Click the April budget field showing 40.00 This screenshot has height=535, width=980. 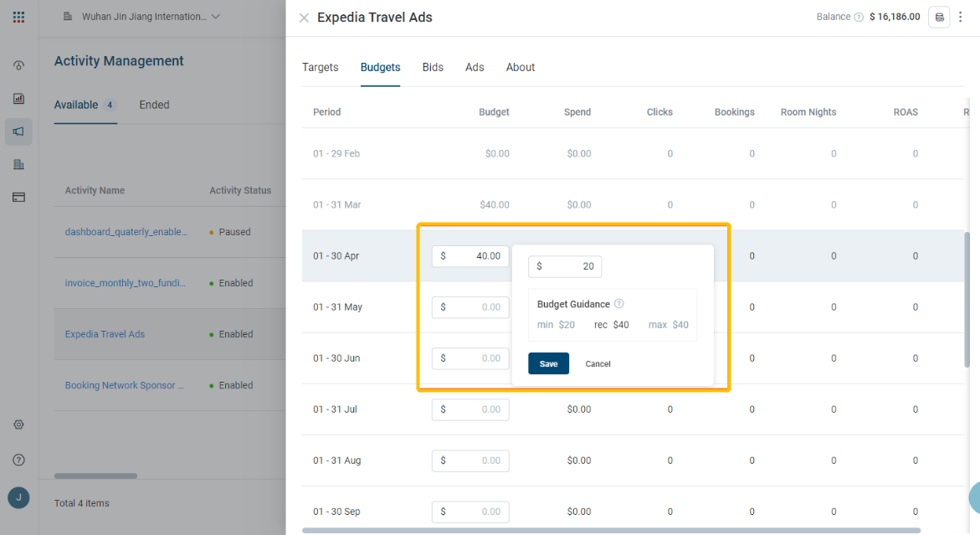470,256
